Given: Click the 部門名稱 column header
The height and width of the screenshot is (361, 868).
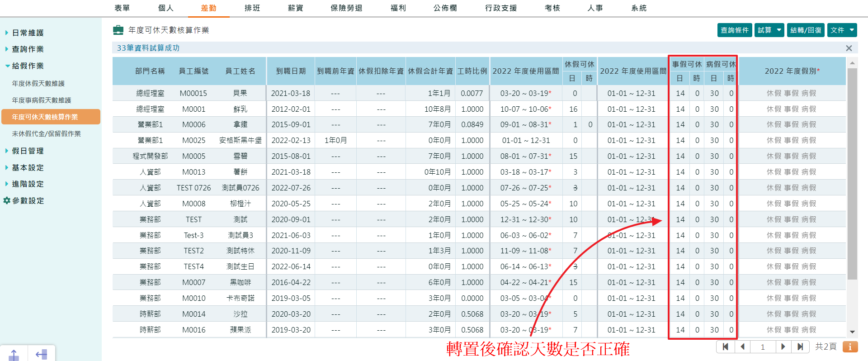Looking at the screenshot, I should point(150,71).
